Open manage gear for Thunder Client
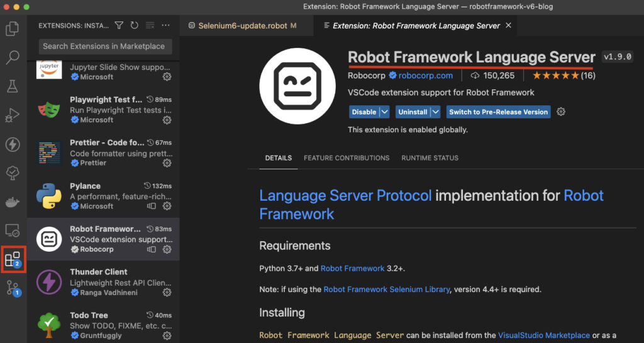The width and height of the screenshot is (644, 343). pyautogui.click(x=167, y=293)
